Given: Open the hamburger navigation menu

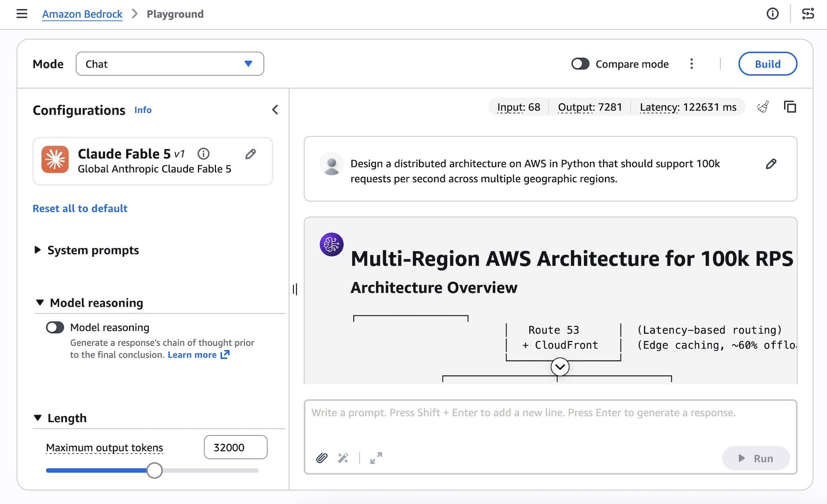Looking at the screenshot, I should pos(22,14).
